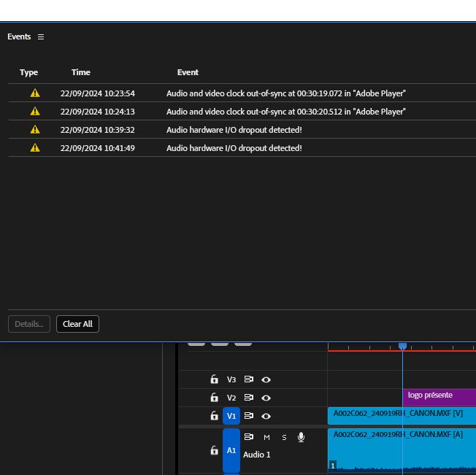
Task: Toggle track lock on A1
Action: 215,450
